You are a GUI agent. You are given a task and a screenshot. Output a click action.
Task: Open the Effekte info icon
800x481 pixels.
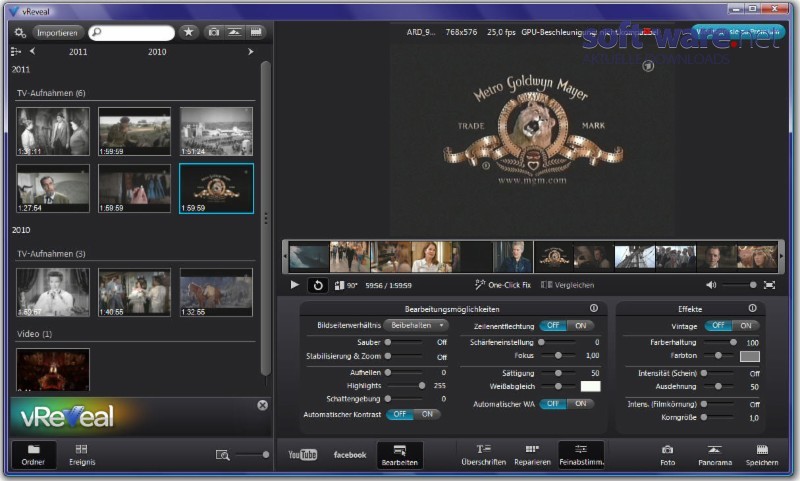pos(752,308)
